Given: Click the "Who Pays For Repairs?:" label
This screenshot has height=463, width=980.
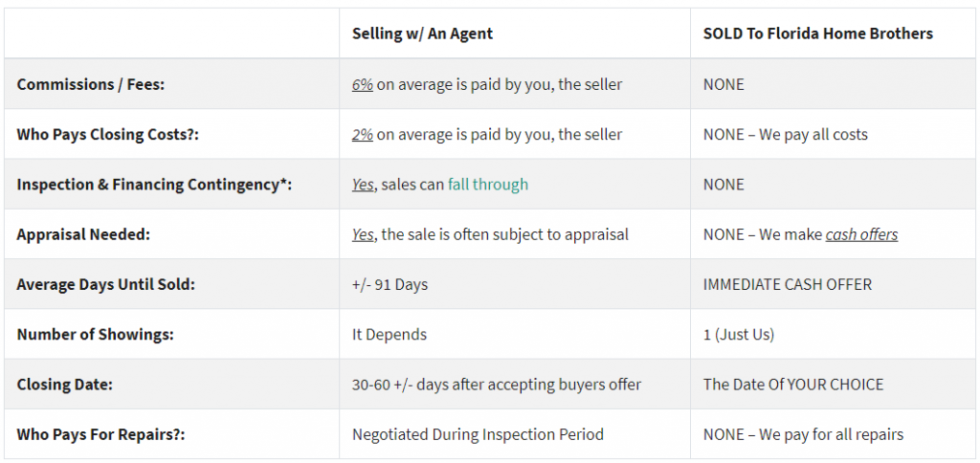Looking at the screenshot, I should (x=100, y=434).
